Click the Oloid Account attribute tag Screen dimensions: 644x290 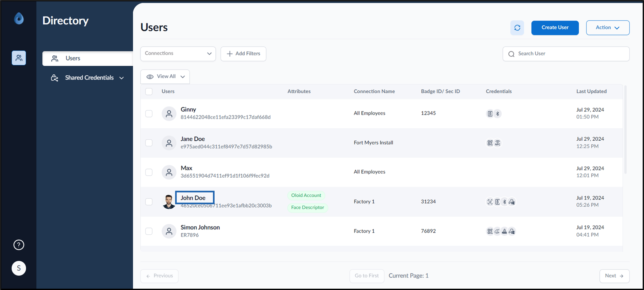tap(306, 195)
